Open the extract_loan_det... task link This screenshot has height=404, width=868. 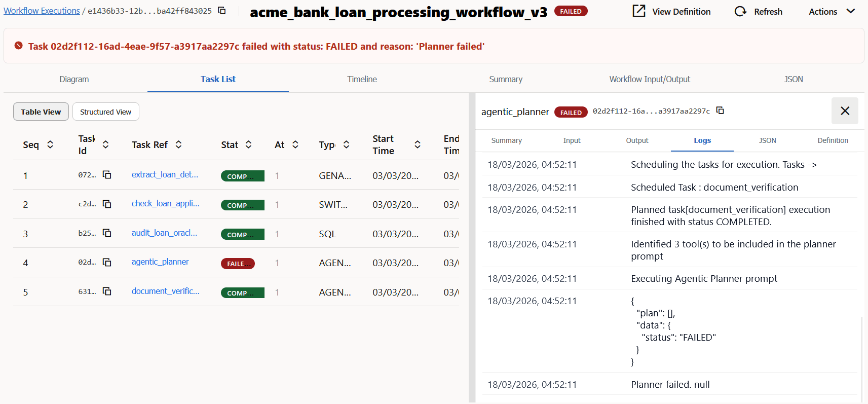165,174
